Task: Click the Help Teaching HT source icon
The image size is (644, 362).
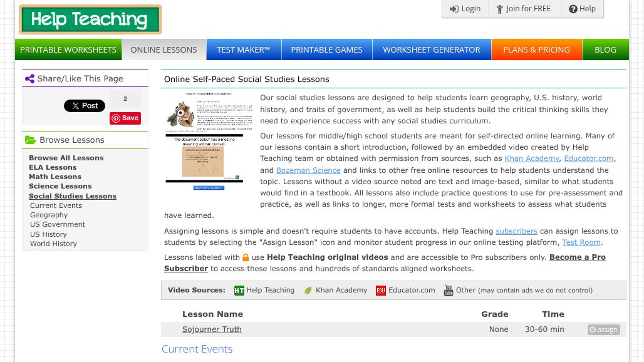Action: (239, 291)
